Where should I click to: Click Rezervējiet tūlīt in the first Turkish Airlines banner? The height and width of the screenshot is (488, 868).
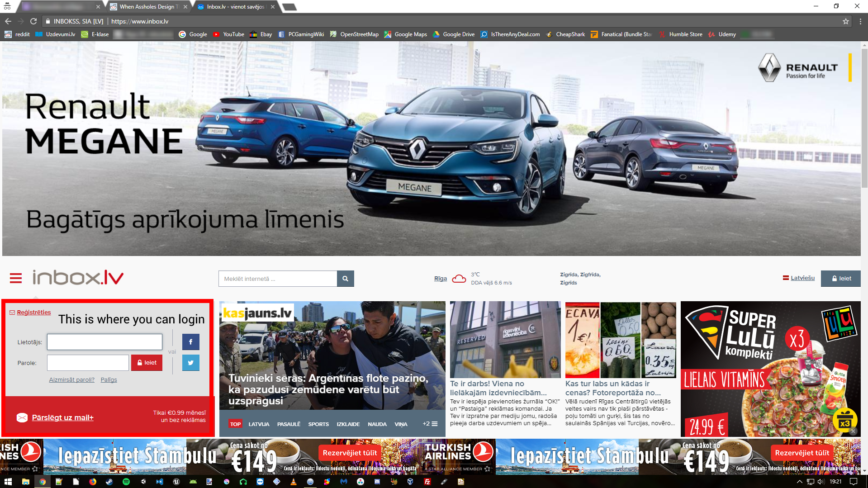pos(350,453)
